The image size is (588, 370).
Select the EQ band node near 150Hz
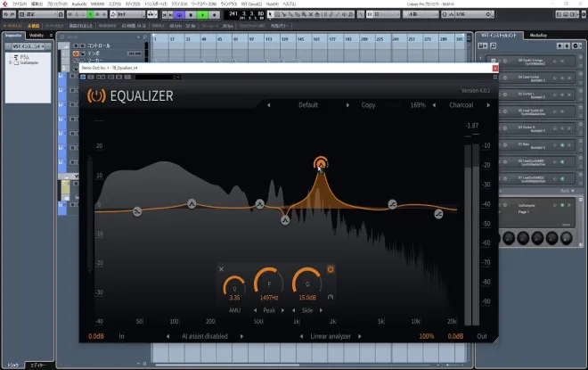coord(192,204)
